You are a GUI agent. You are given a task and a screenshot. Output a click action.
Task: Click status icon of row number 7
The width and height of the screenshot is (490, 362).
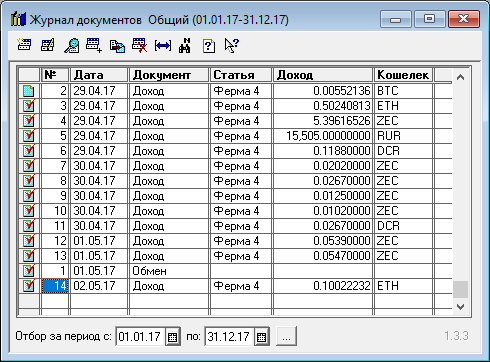pyautogui.click(x=29, y=166)
